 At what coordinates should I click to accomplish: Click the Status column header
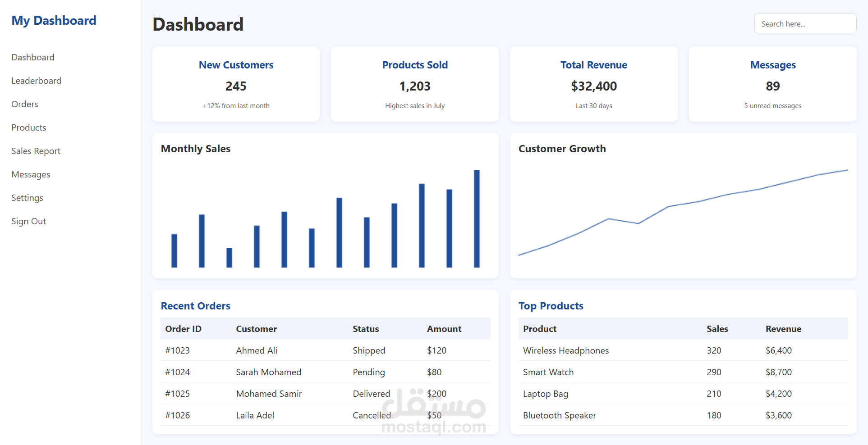click(366, 329)
